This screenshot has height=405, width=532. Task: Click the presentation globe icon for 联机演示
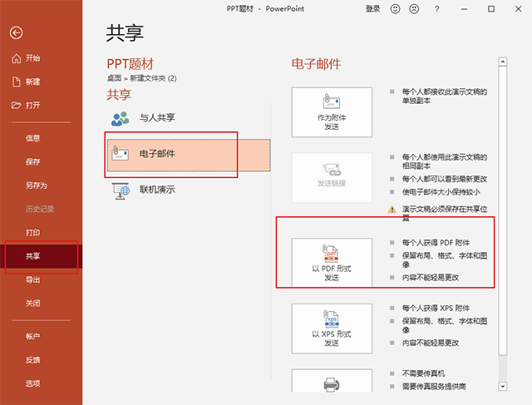[121, 190]
